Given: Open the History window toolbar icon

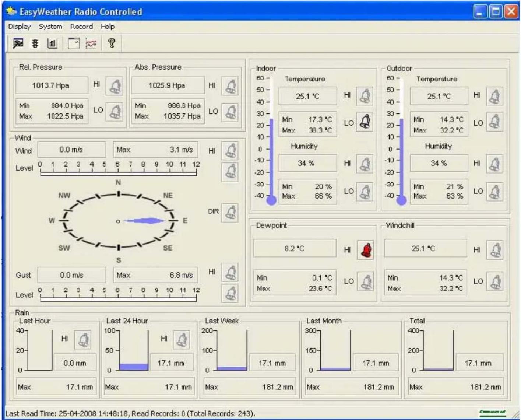Looking at the screenshot, I should [74, 43].
